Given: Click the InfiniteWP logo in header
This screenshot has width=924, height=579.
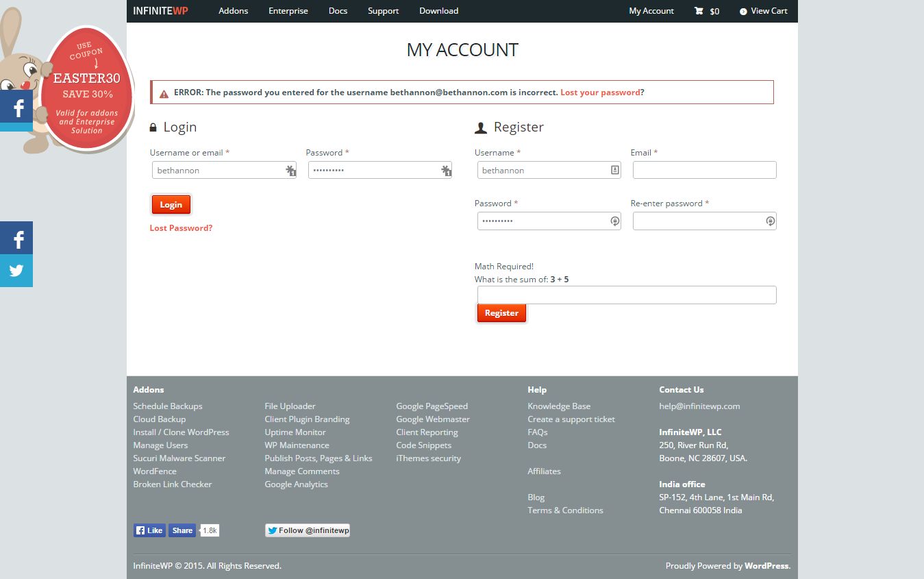Looking at the screenshot, I should coord(160,11).
